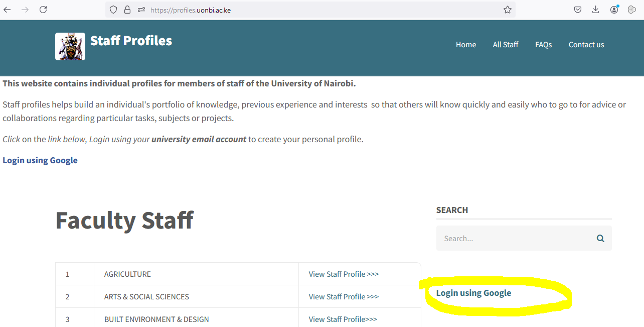Click the University of Nairobi crest logo
This screenshot has height=327, width=644.
[70, 46]
